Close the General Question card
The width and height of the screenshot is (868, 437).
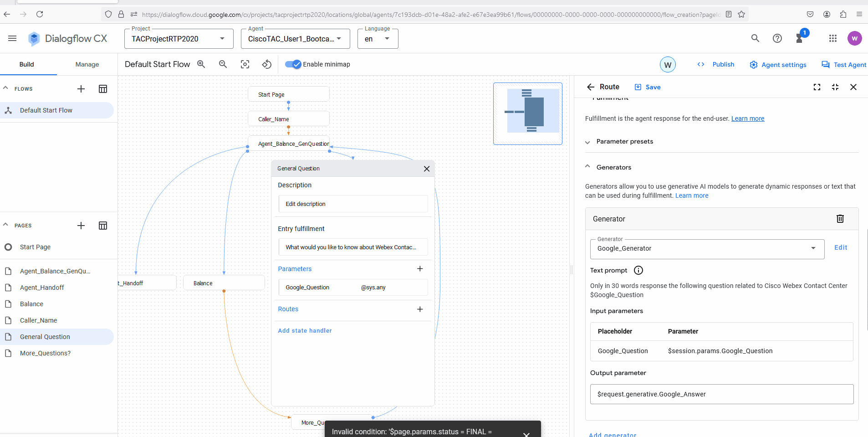tap(427, 169)
